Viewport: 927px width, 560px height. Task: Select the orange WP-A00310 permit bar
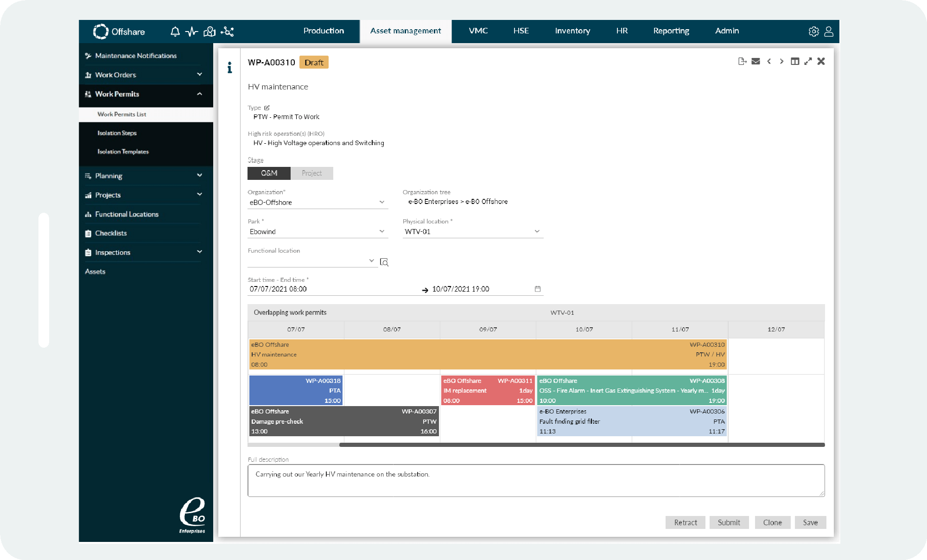coord(488,355)
